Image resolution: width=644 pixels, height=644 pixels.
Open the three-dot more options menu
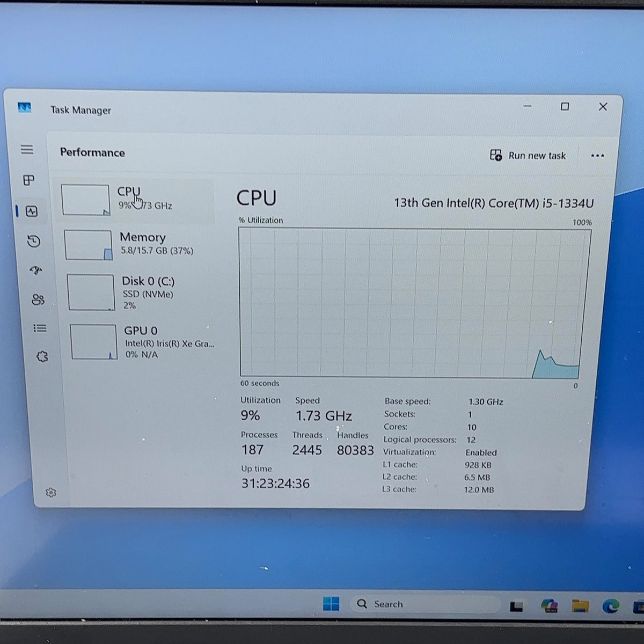[x=597, y=156]
